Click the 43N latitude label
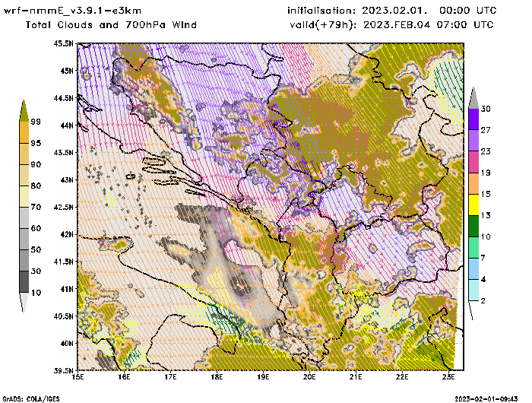 tap(67, 179)
